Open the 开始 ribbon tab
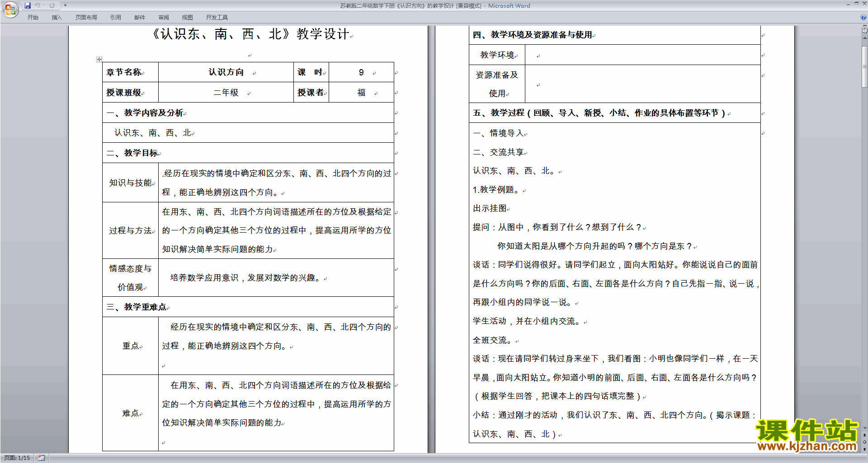868x463 pixels. click(33, 17)
